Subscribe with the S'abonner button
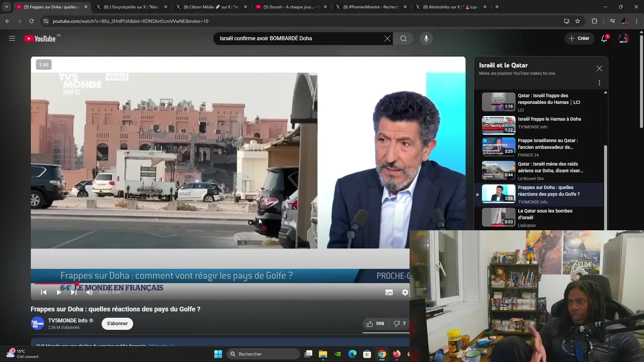Screen dimensions: 644x362 click(x=117, y=323)
